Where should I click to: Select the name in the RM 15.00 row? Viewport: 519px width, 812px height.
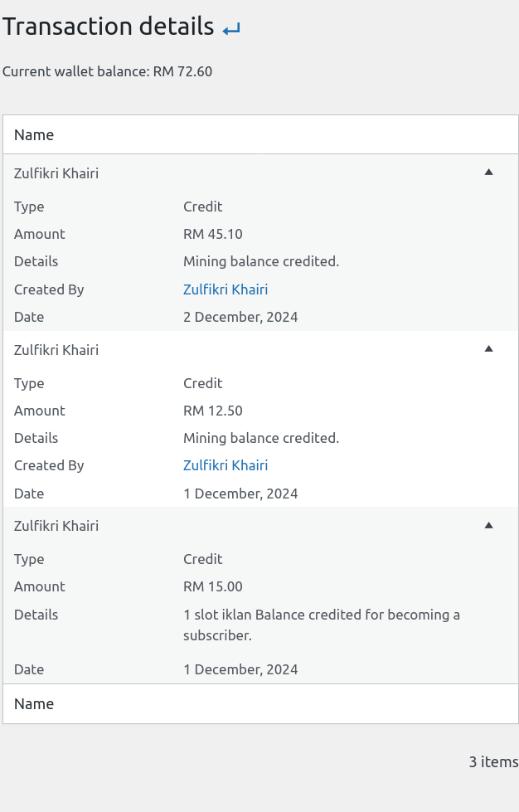56,526
